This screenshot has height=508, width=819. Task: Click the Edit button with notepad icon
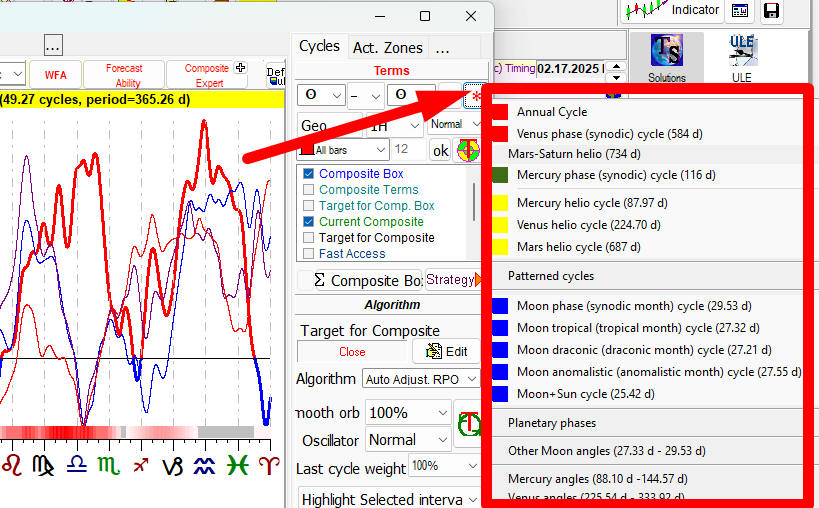[447, 351]
